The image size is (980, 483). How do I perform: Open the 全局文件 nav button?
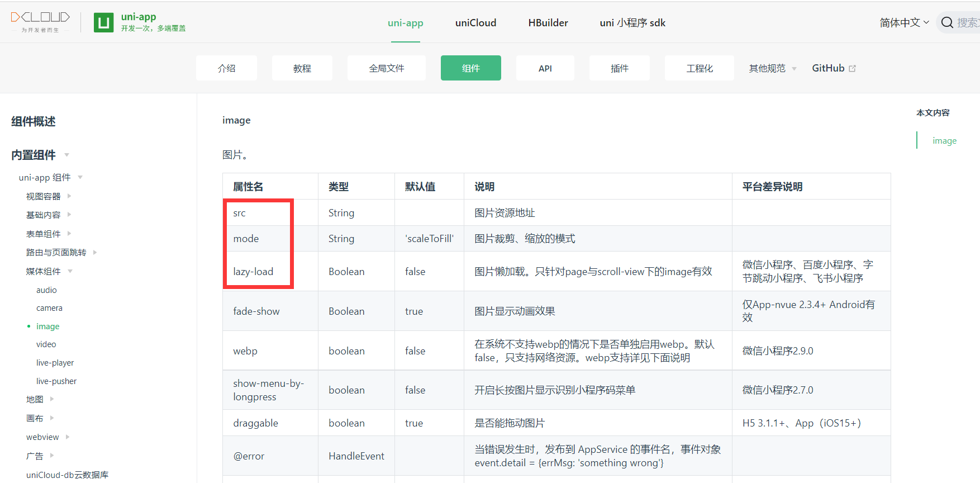point(387,68)
